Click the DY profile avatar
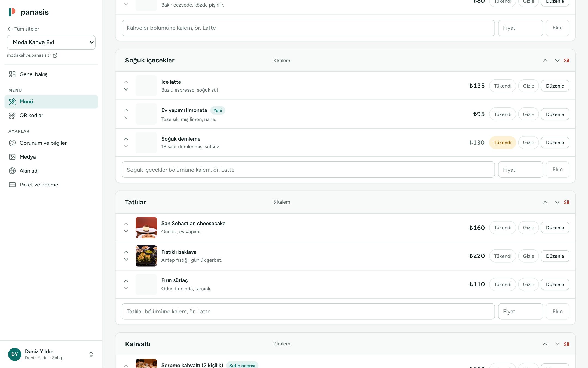Viewport: 588px width, 368px height. tap(15, 354)
